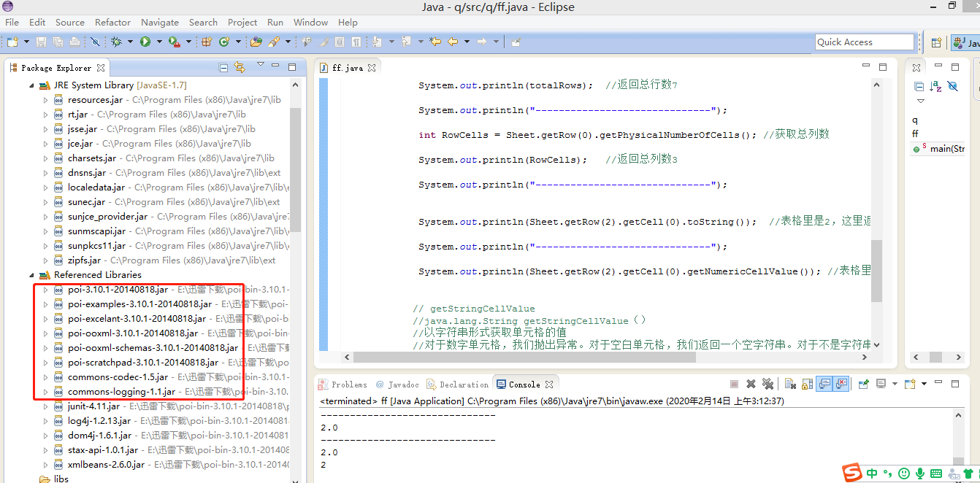Click Clear Console icon
The width and height of the screenshot is (980, 483).
point(790,384)
